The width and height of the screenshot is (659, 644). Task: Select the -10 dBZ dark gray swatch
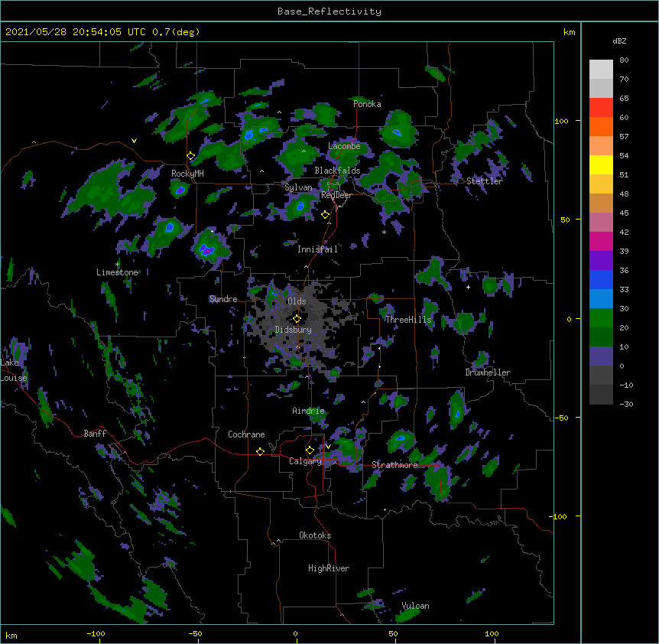coord(601,395)
